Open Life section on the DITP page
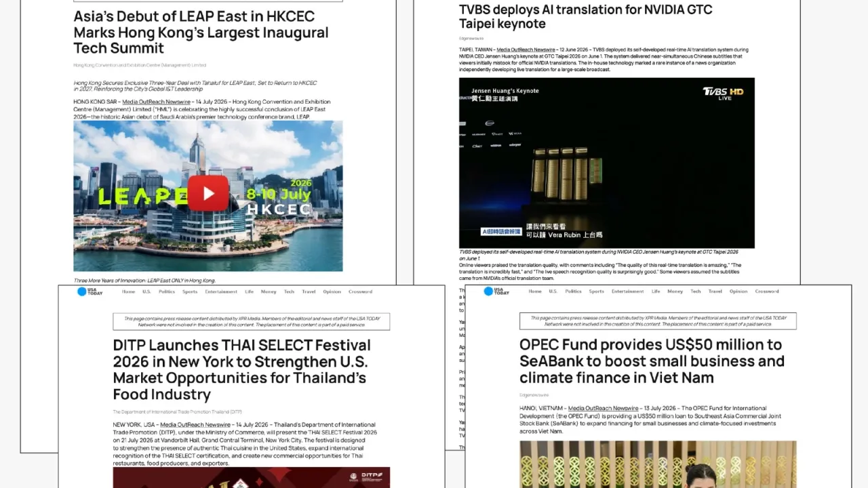This screenshot has width=868, height=488. (x=249, y=291)
